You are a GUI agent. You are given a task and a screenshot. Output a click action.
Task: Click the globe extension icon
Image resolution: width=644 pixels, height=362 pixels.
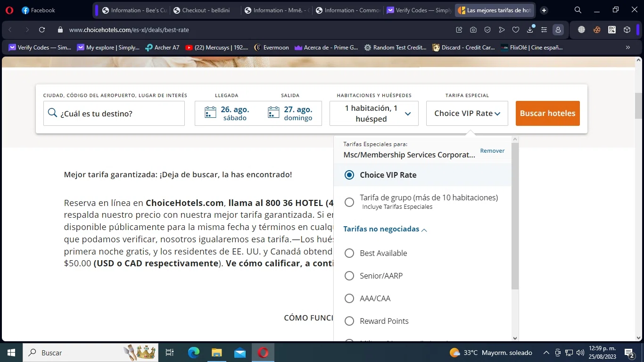click(x=581, y=30)
